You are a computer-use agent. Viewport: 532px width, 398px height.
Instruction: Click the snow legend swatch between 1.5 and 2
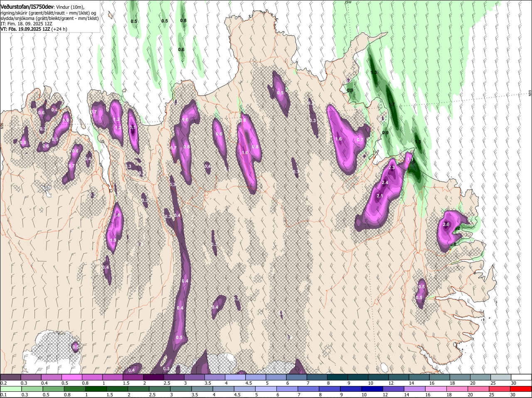[x=133, y=377]
